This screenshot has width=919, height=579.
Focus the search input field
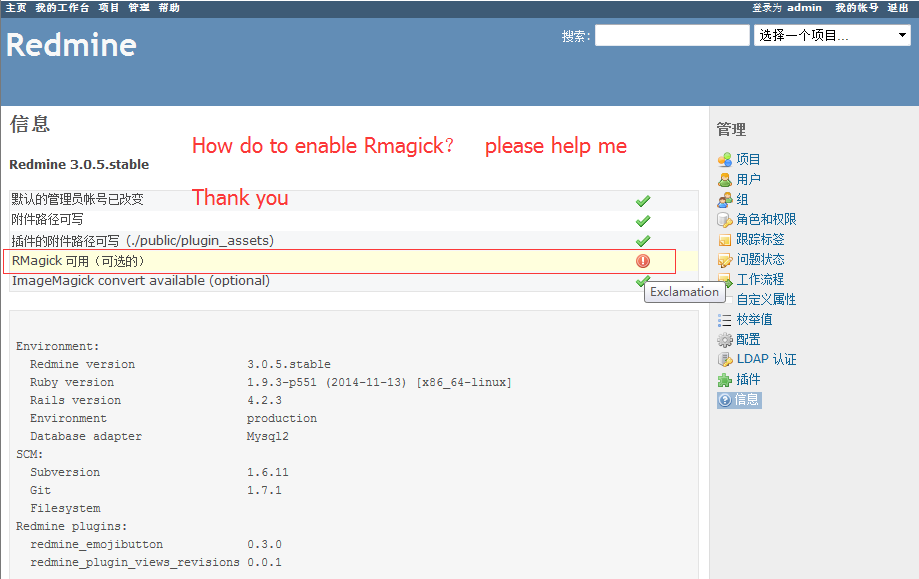click(x=672, y=35)
